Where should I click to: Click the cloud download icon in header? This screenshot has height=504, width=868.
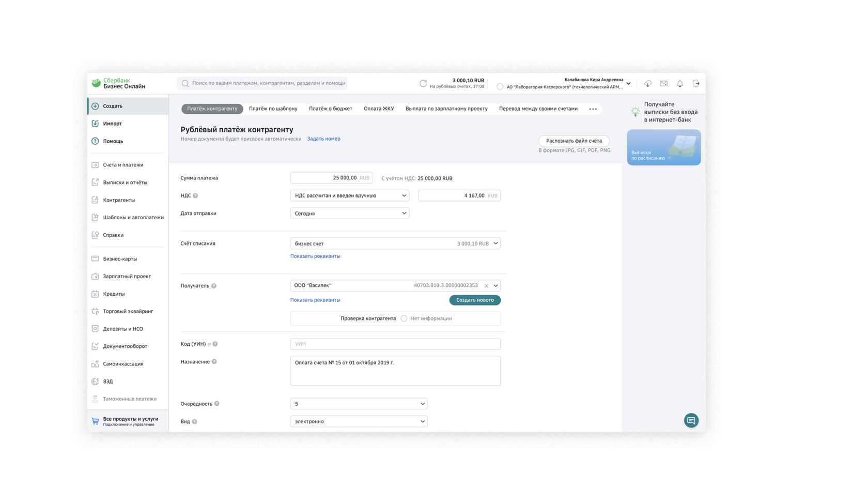pyautogui.click(x=648, y=84)
